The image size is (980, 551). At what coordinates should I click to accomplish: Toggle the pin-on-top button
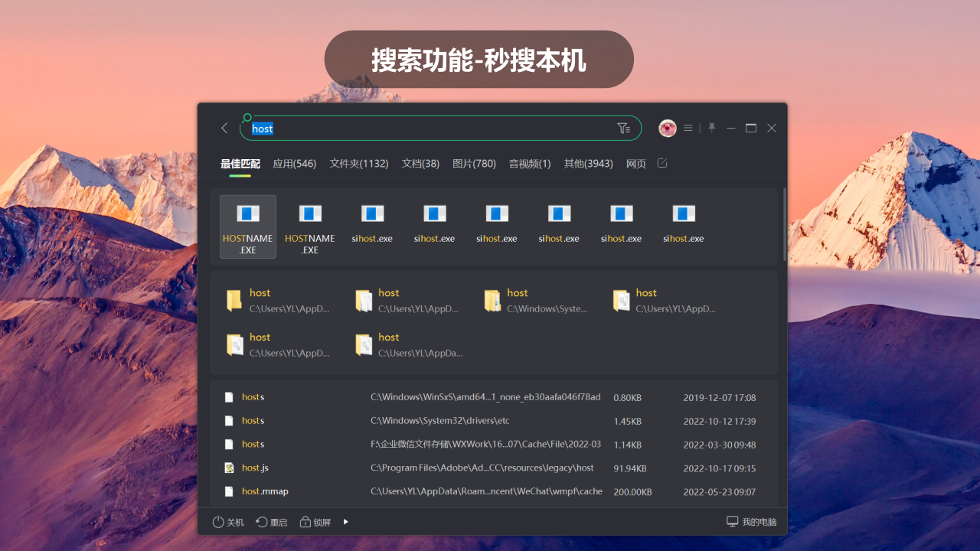pos(711,128)
